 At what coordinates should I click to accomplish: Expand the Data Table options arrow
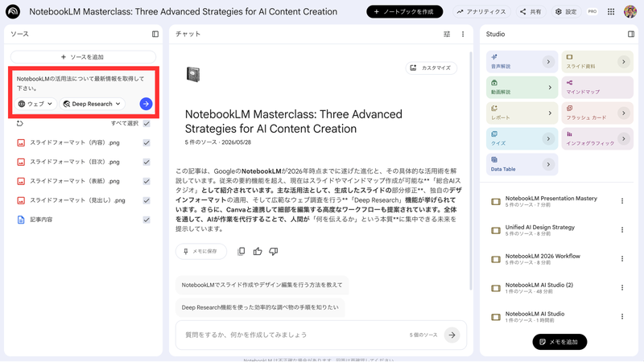[x=548, y=165]
